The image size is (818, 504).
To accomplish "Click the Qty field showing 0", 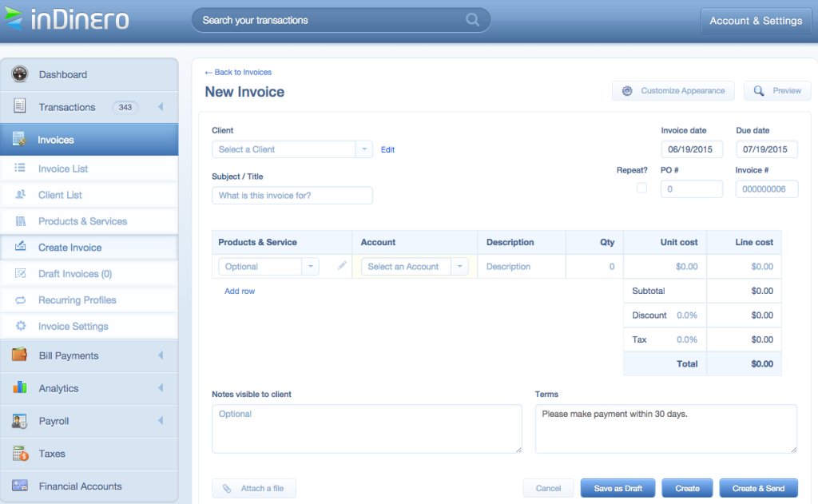I will coord(594,267).
